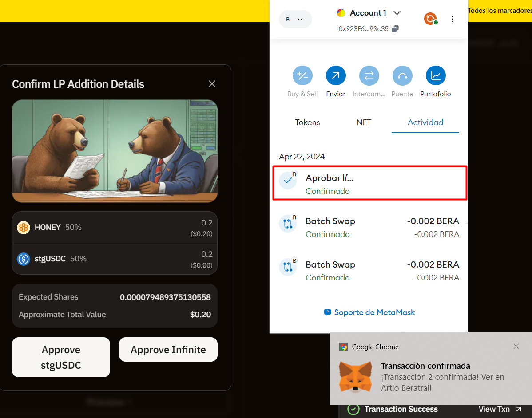532x418 pixels.
Task: Click the Transacción confirmada notification text
Action: (425, 366)
